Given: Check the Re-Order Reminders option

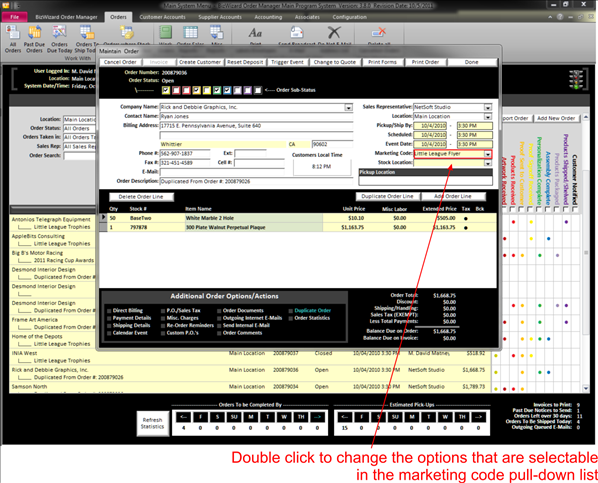Looking at the screenshot, I should tap(163, 325).
